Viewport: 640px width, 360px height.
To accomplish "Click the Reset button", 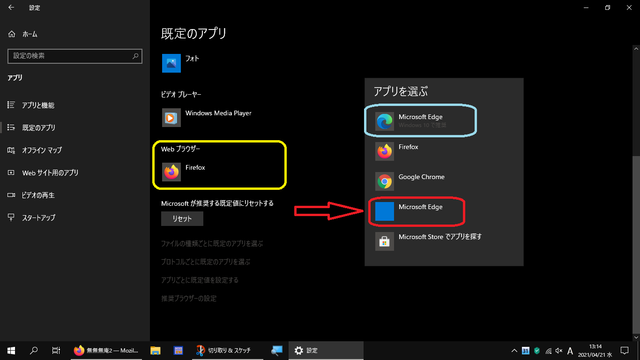I will coord(182,219).
